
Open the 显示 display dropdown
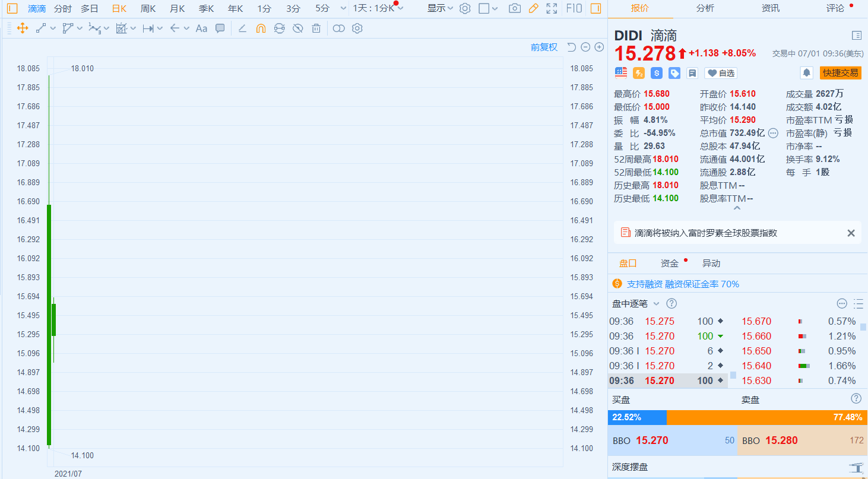(x=440, y=8)
